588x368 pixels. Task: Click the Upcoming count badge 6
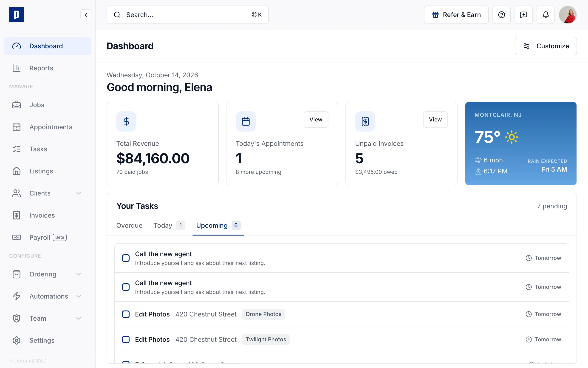pyautogui.click(x=236, y=225)
